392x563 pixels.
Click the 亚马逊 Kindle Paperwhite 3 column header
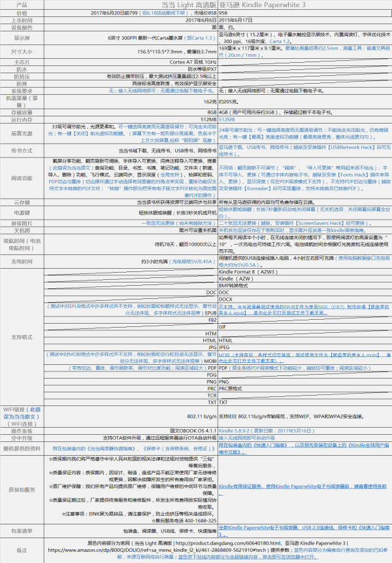click(262, 5)
